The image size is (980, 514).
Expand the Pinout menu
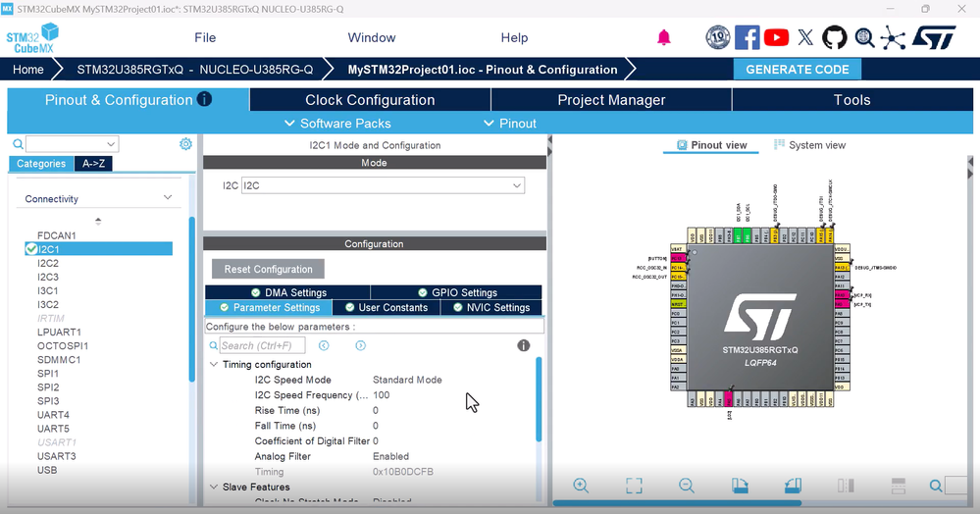(510, 124)
